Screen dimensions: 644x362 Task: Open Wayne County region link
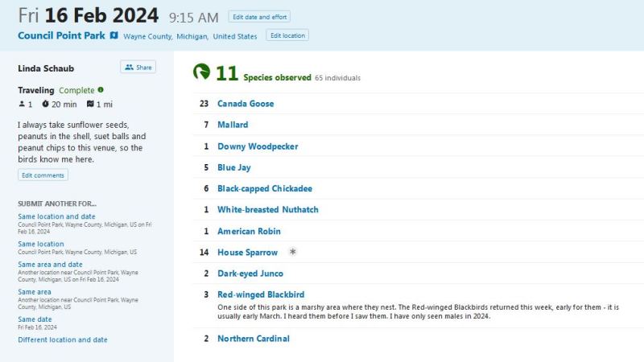[x=147, y=37]
